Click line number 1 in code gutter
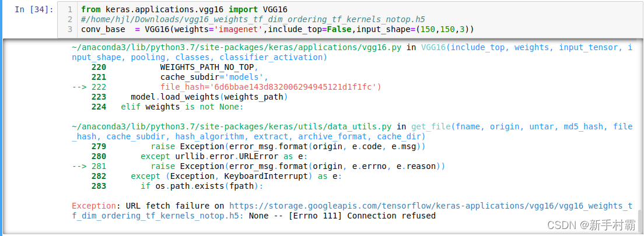The image size is (644, 236). coord(70,9)
